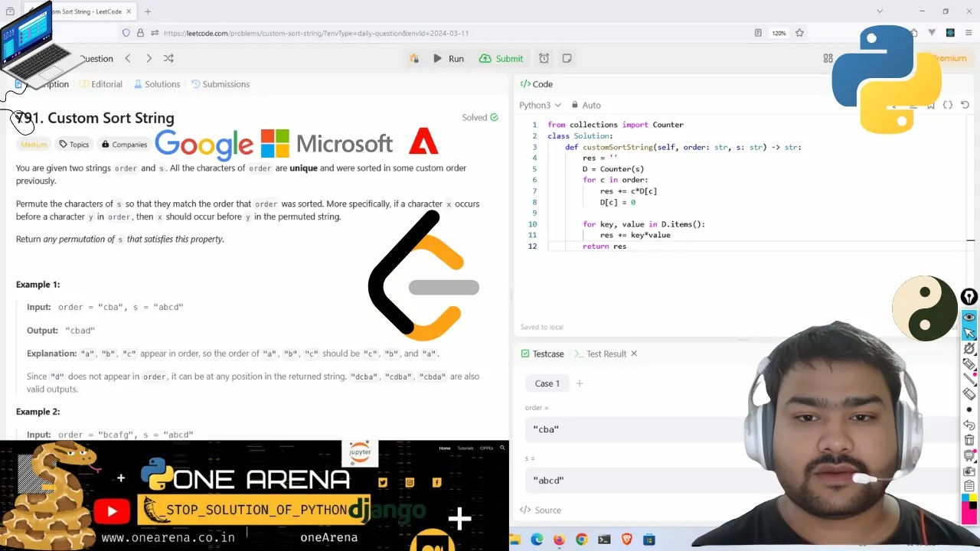This screenshot has height=551, width=980.
Task: Pick the yellow color swatch
Action: point(972,499)
